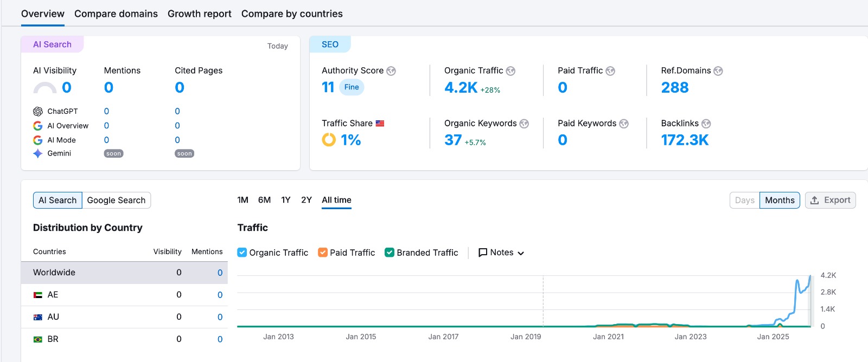
Task: Click the Google icon for AI Mode
Action: point(38,140)
